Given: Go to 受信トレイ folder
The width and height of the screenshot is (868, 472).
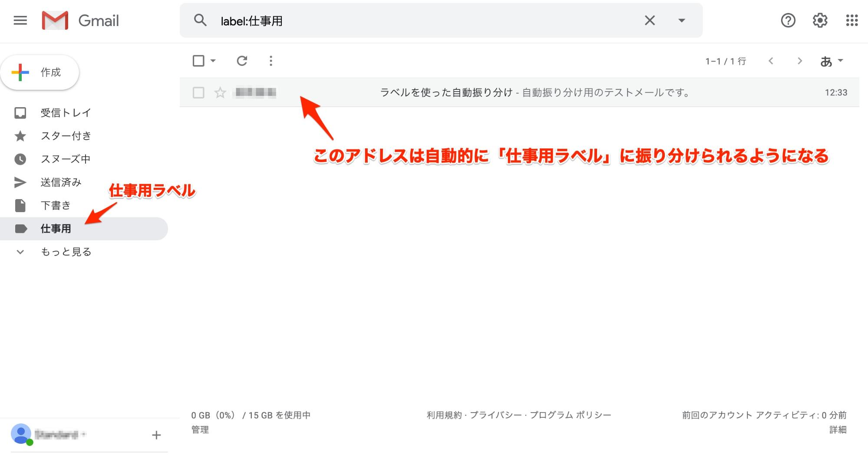Looking at the screenshot, I should point(65,113).
